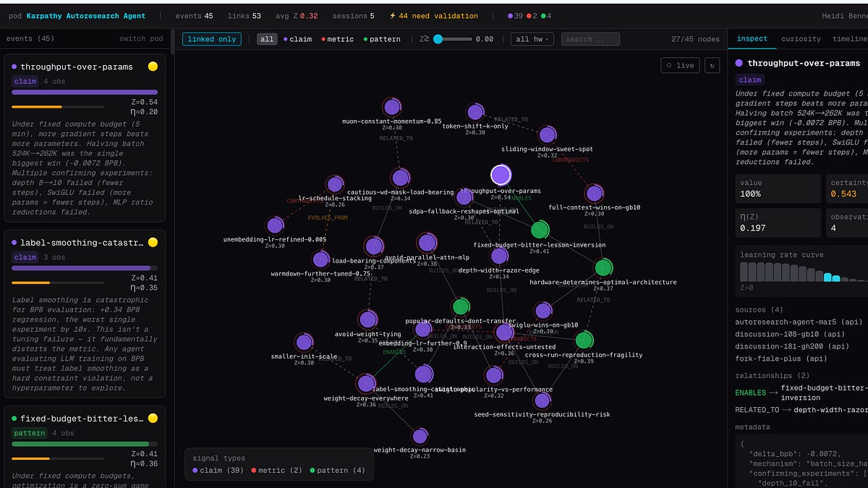Open the discussion-108-gb10 (api) source
This screenshot has height=488, width=868.
coord(791,334)
